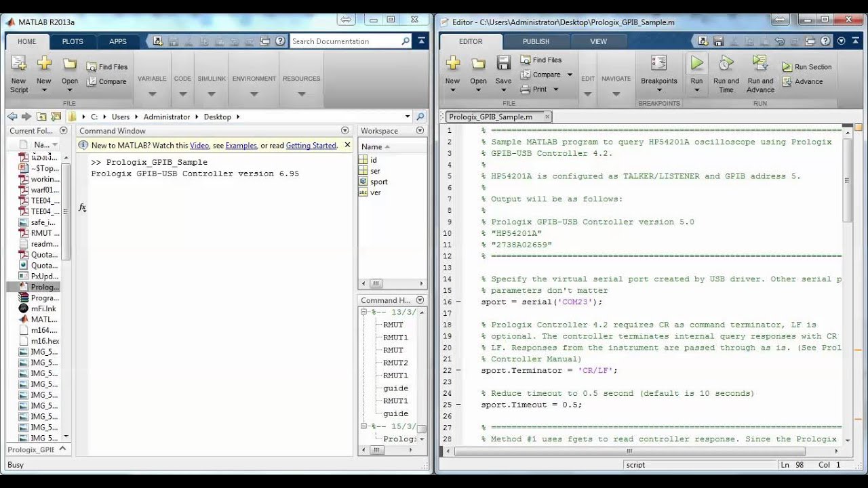868x488 pixels.
Task: Click Find Files in MATLAB Home tab
Action: [107, 67]
